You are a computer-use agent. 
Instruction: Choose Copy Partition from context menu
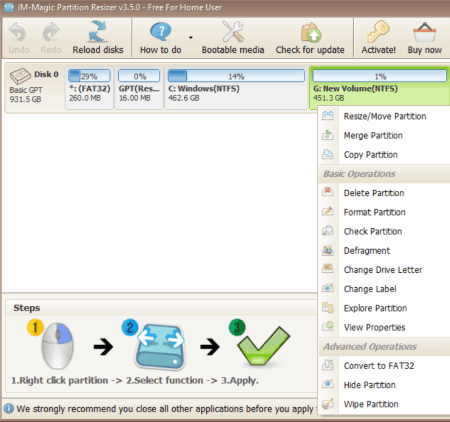[384, 155]
